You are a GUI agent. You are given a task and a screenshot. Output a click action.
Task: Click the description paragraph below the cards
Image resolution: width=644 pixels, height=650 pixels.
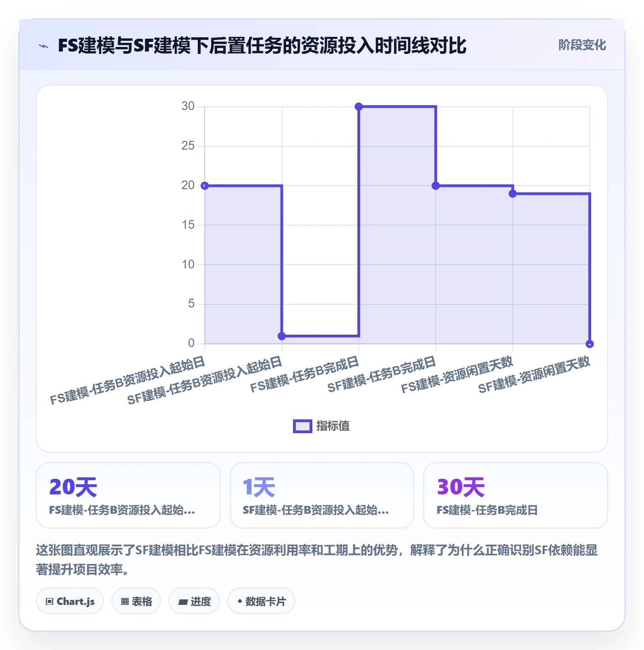tap(317, 560)
